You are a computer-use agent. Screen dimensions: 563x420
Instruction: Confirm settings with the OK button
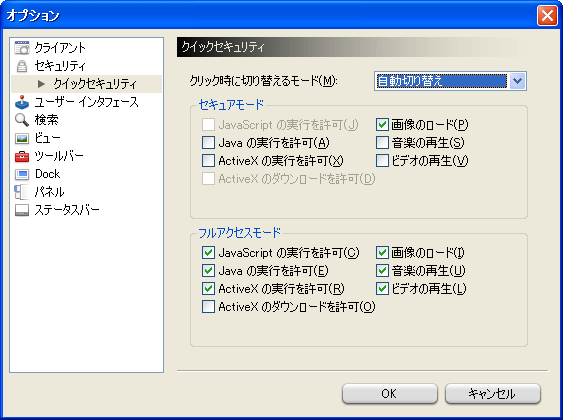pyautogui.click(x=390, y=394)
